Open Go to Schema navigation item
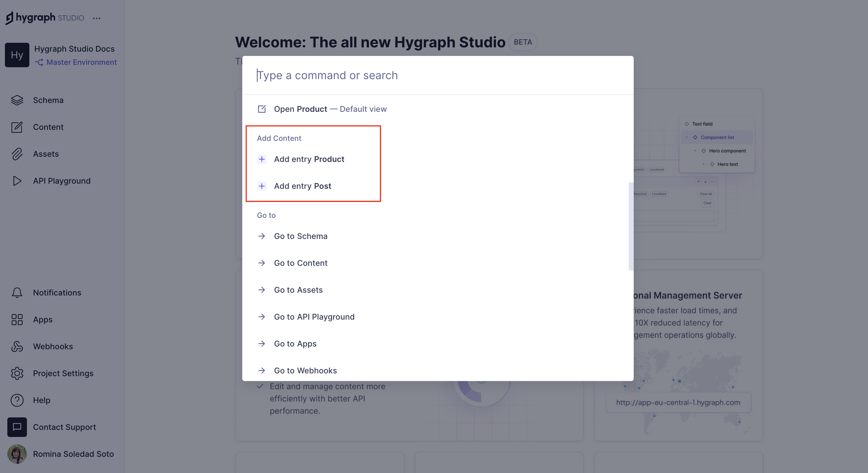Viewport: 868px width, 473px height. pos(301,236)
